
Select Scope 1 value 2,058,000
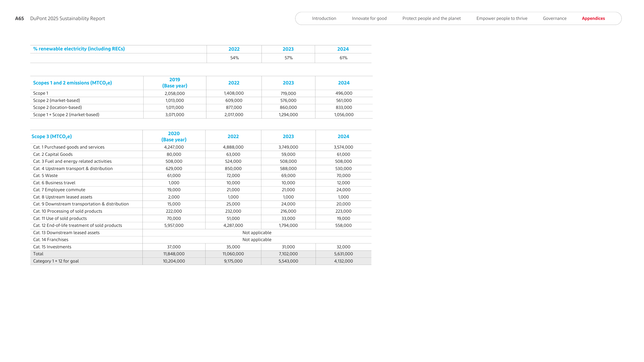click(175, 93)
